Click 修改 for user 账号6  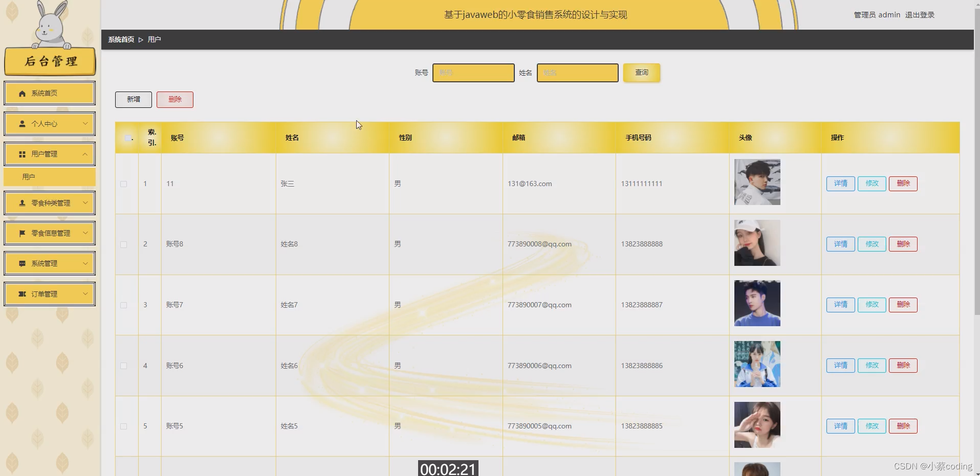pos(872,366)
